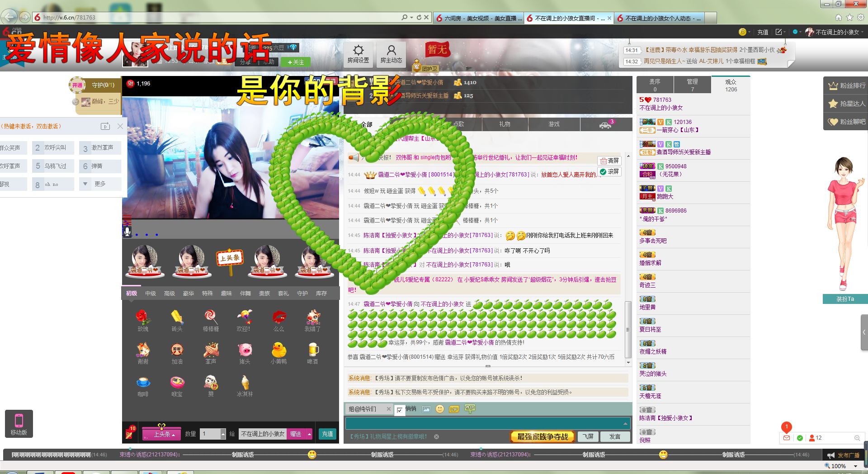Image resolution: width=868 pixels, height=474 pixels.
Task: Insert an image into chat
Action: 426,409
